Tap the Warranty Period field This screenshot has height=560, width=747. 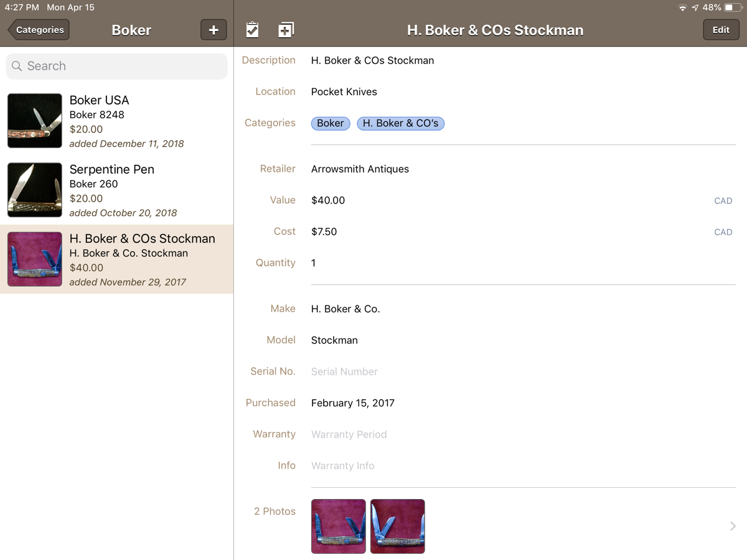[349, 434]
